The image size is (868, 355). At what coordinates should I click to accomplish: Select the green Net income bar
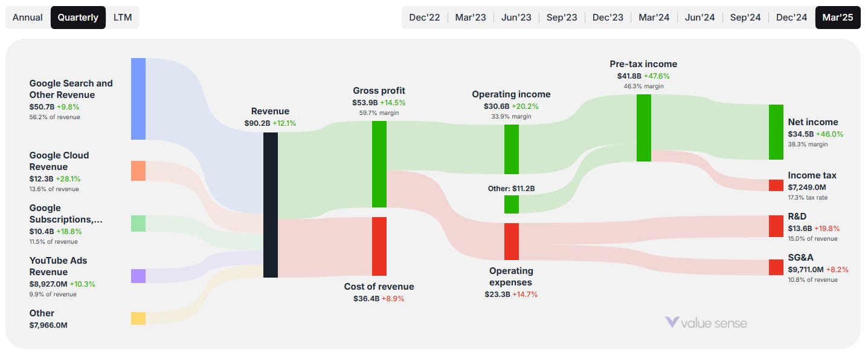(x=776, y=132)
